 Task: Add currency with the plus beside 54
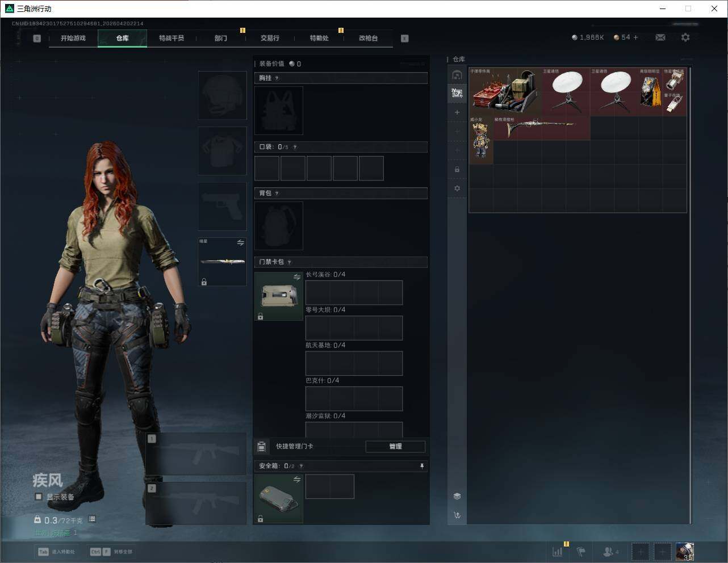(x=635, y=37)
